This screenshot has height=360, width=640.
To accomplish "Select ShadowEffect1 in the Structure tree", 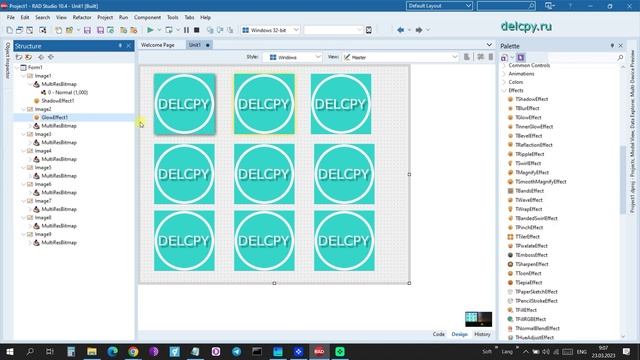I will pos(58,101).
